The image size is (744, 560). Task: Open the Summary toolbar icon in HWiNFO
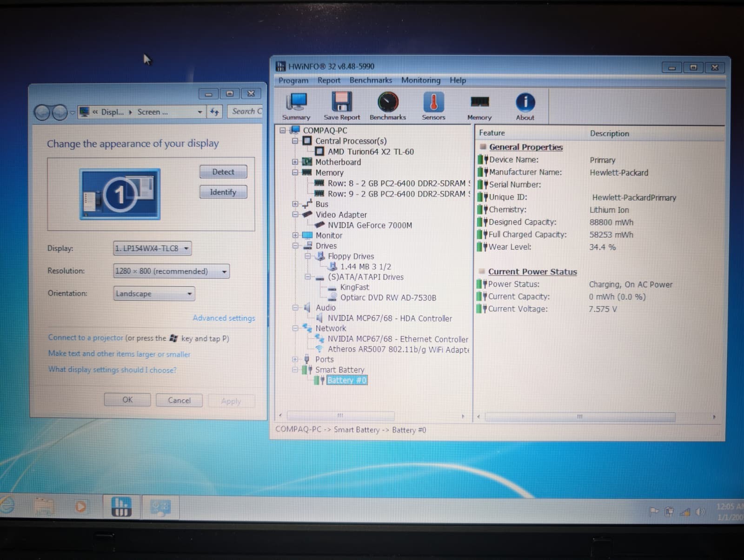[296, 107]
